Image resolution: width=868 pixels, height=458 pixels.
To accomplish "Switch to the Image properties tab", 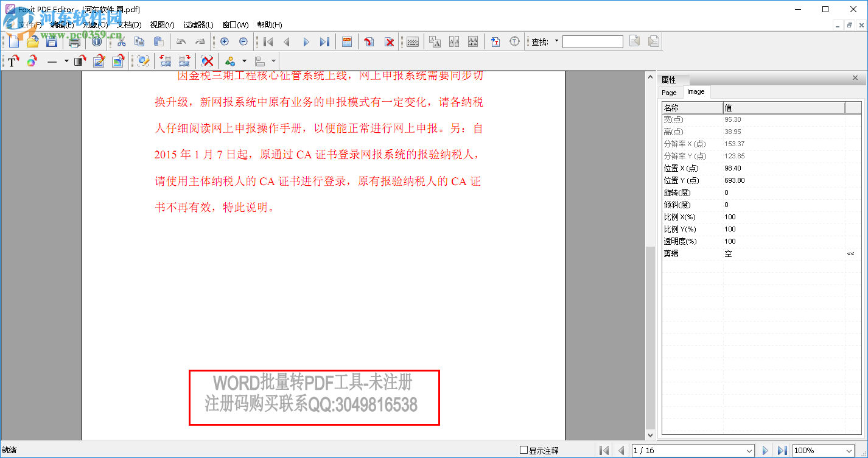I will click(x=696, y=92).
